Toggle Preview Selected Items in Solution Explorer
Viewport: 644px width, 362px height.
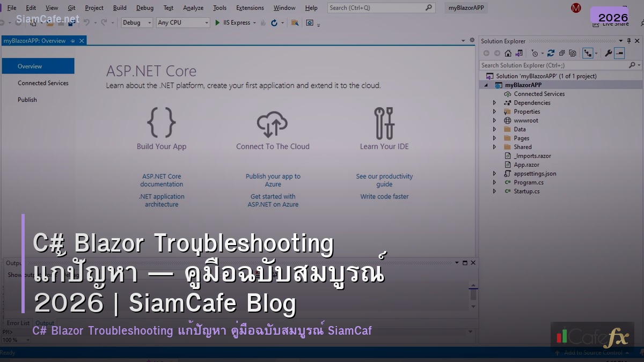click(x=618, y=53)
